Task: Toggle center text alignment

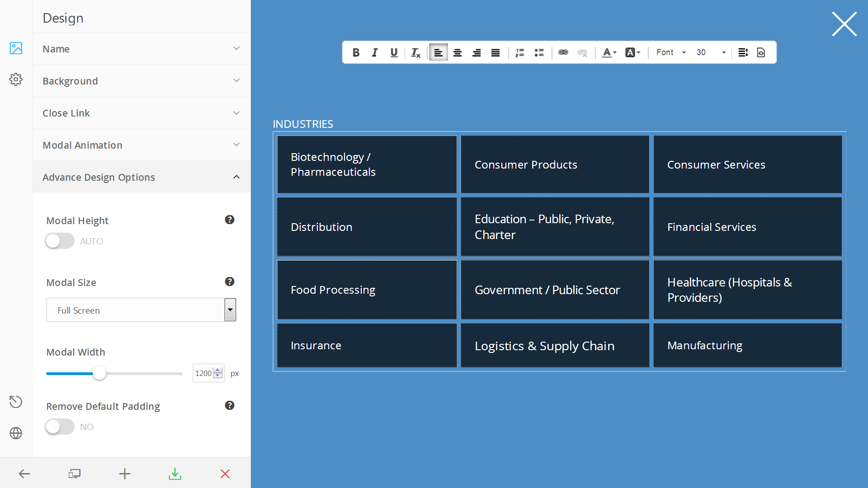Action: (x=458, y=52)
